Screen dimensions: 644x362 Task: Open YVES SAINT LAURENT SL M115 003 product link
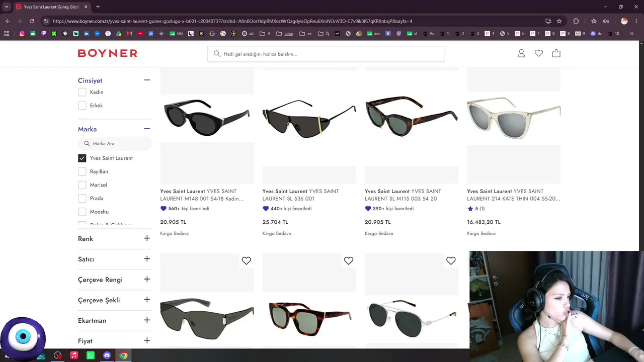coord(403,195)
